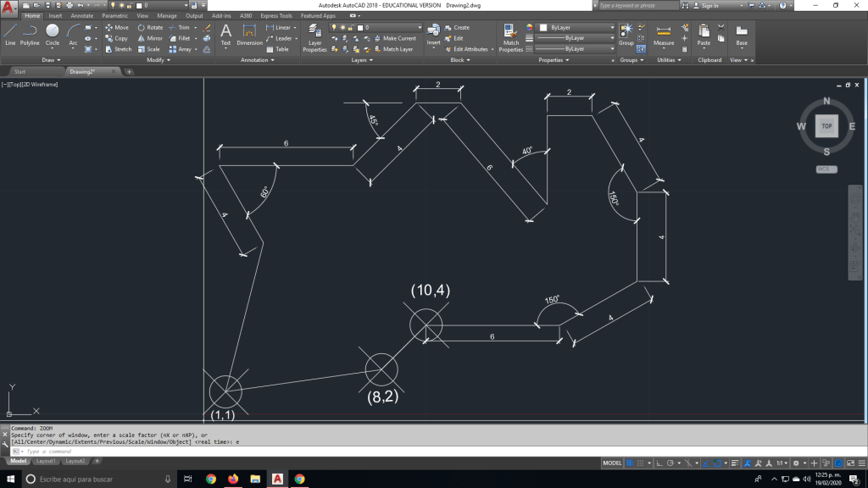This screenshot has height=488, width=868.
Task: Toggle the grid display in status bar
Action: 630,463
